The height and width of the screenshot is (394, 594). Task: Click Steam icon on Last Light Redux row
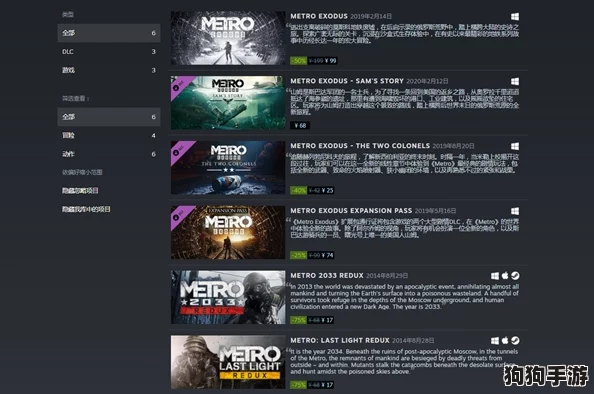pos(515,341)
